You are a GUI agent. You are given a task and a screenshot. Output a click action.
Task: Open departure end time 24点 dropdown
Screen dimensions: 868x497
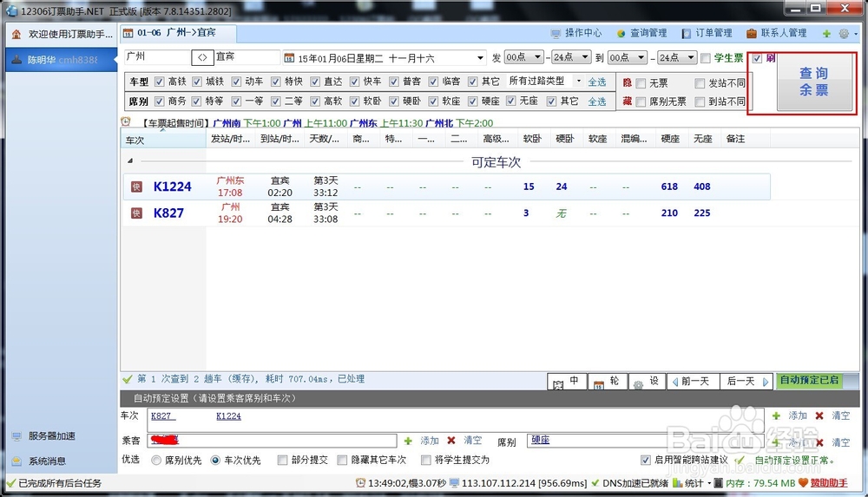click(x=585, y=57)
